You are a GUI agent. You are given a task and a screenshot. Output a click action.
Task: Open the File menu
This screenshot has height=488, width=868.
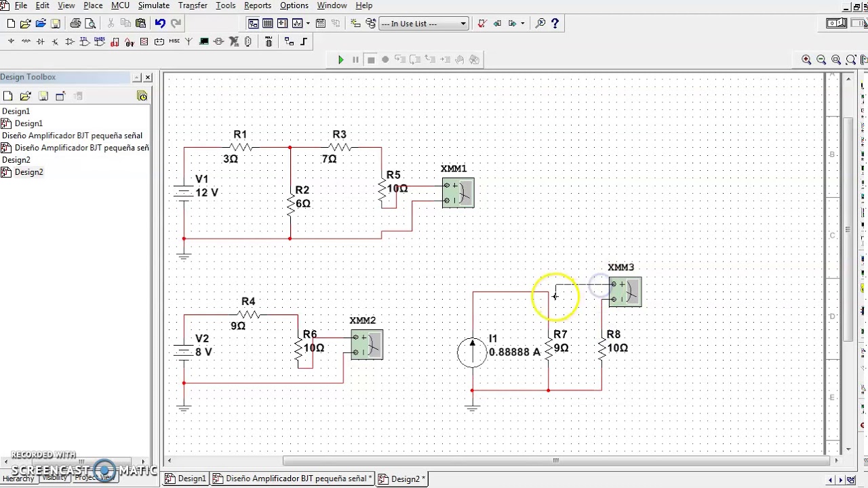coord(21,5)
